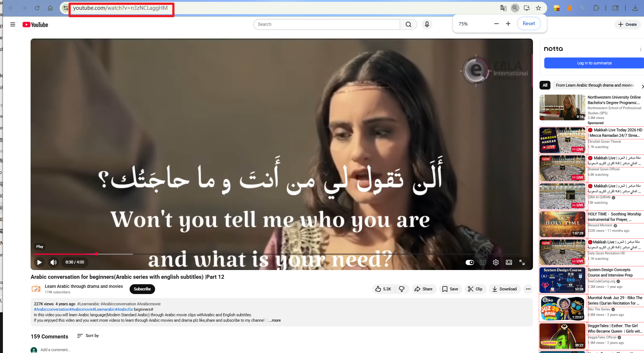
Task: Activate the miniplayer icon
Action: tap(509, 262)
